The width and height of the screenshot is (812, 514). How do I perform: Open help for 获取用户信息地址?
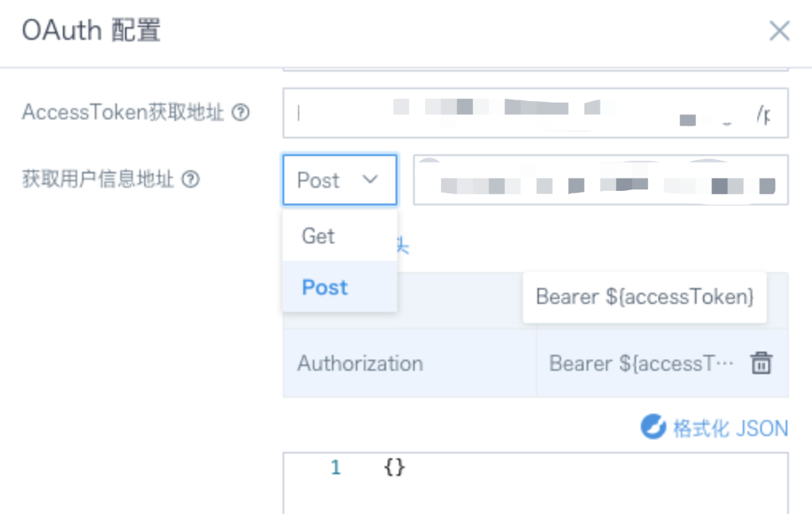tap(190, 179)
